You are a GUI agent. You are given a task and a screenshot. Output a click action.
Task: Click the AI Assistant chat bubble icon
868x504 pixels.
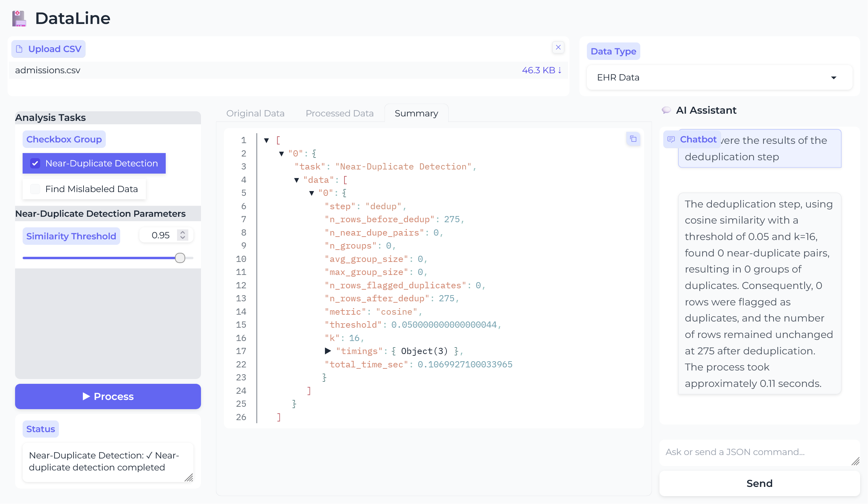click(666, 110)
